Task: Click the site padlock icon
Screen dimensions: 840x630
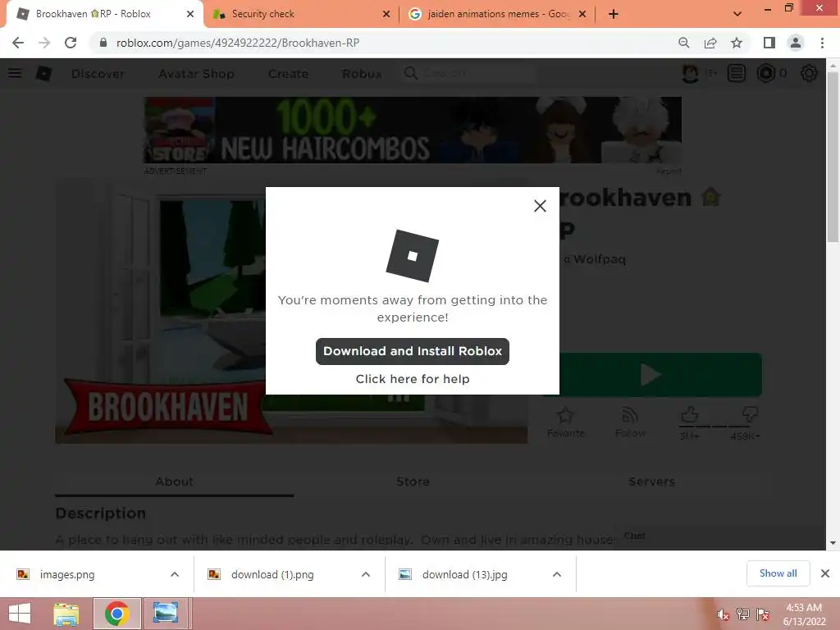Action: 103,43
